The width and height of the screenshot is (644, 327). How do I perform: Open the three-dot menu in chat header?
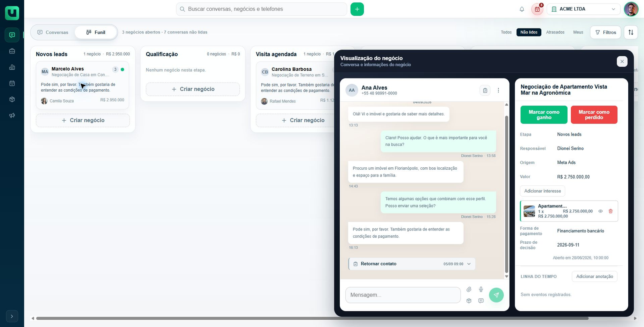[498, 90]
